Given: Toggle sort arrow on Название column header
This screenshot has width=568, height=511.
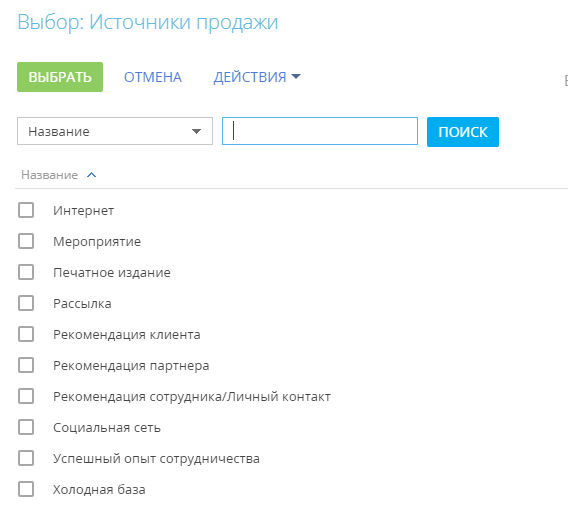Looking at the screenshot, I should pyautogui.click(x=92, y=175).
